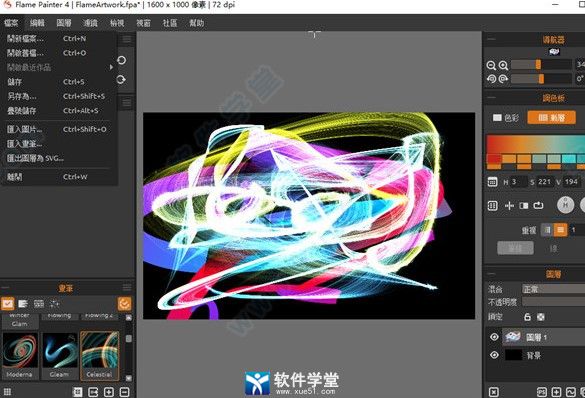Click the remove brush minus icon

(124, 392)
